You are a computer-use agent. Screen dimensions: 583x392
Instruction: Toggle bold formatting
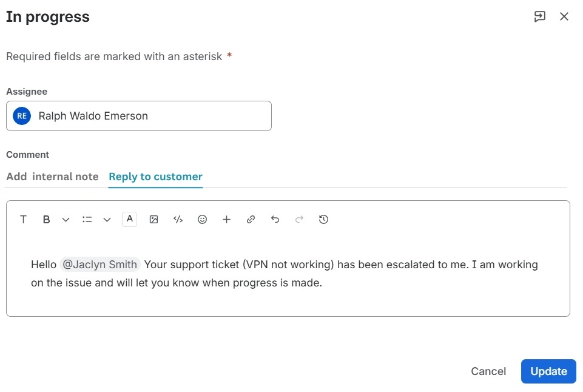point(46,220)
